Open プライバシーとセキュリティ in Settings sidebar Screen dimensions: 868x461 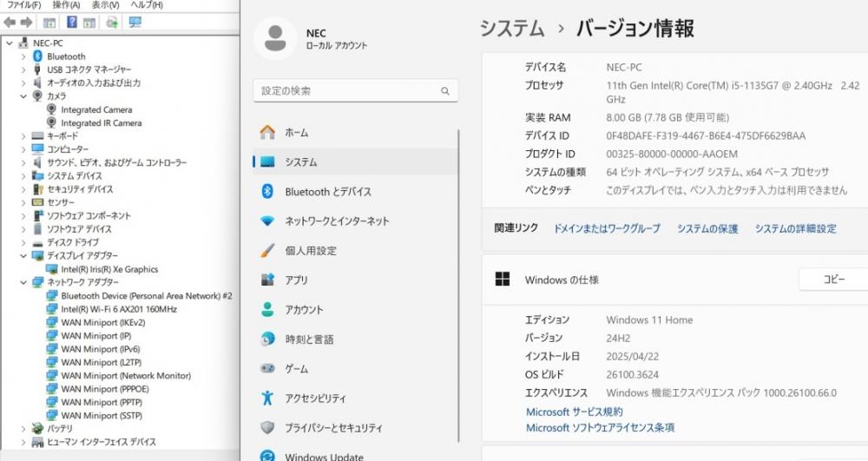pos(355,428)
